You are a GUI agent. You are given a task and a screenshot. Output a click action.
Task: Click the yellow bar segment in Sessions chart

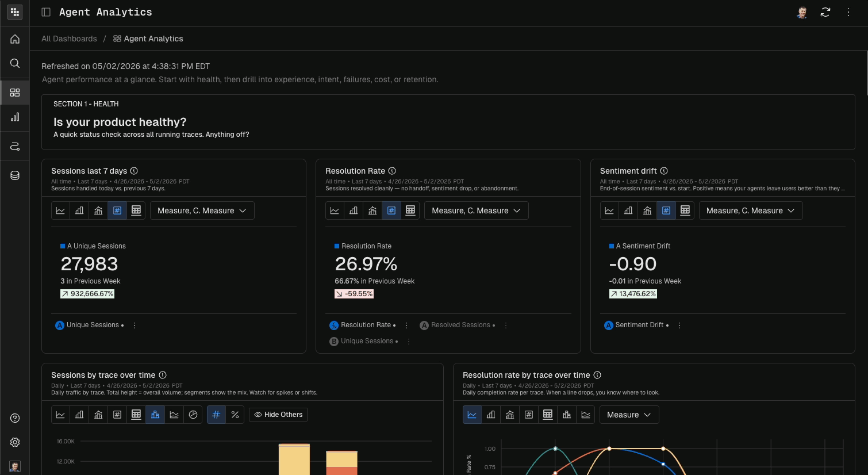point(294,460)
